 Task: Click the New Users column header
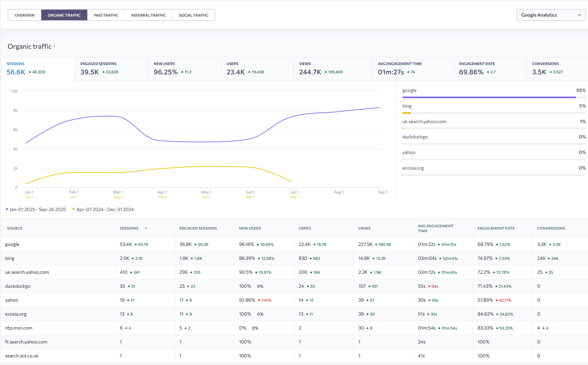[250, 228]
